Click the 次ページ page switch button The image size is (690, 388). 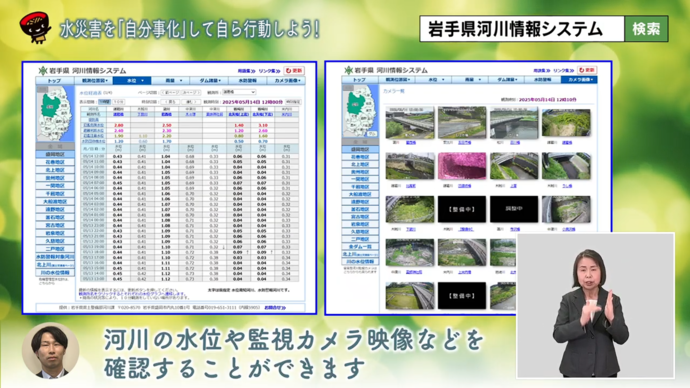pyautogui.click(x=191, y=92)
